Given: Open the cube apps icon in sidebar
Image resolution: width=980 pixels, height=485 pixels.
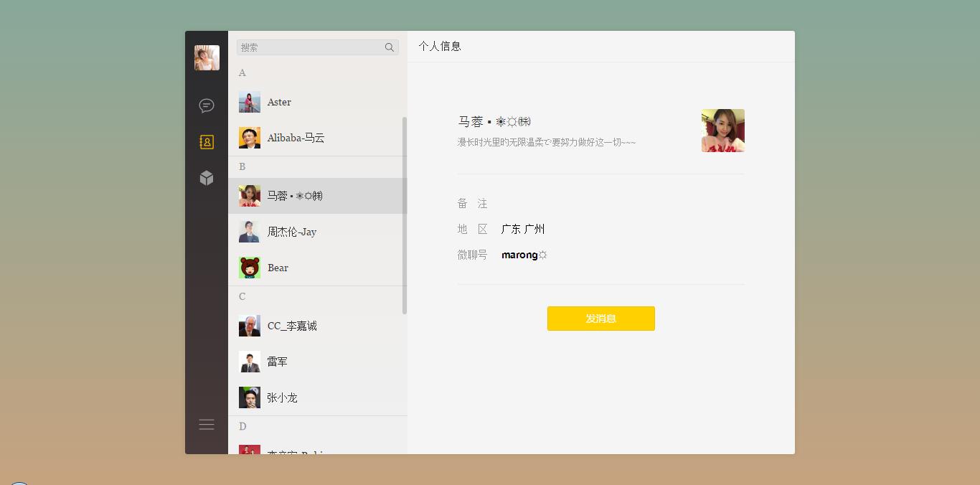Looking at the screenshot, I should tap(207, 178).
